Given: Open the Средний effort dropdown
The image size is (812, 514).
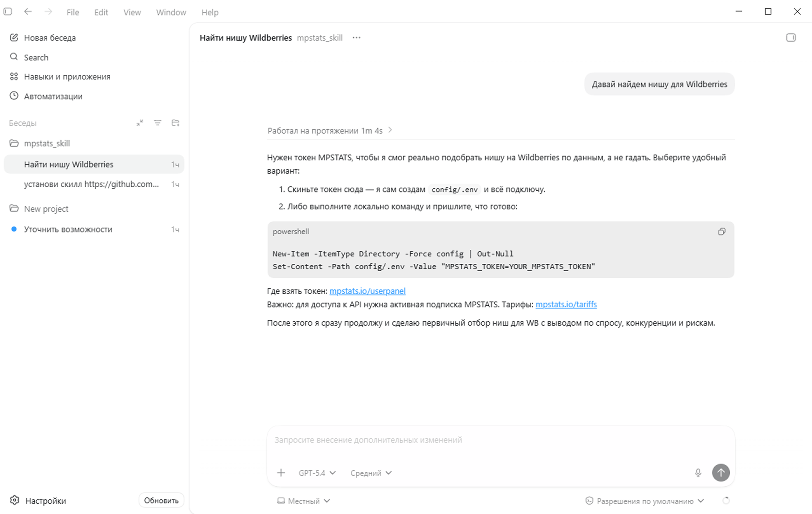Looking at the screenshot, I should [x=371, y=473].
